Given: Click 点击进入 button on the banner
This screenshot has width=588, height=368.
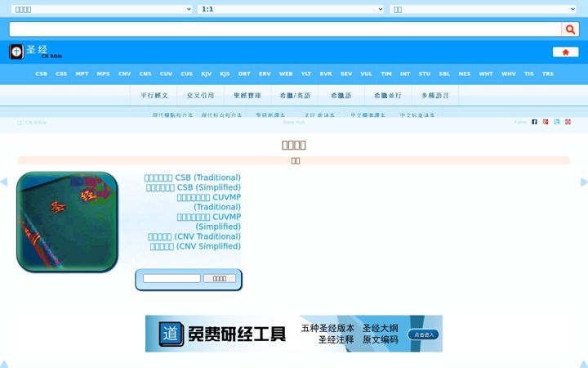Looking at the screenshot, I should pyautogui.click(x=423, y=334).
